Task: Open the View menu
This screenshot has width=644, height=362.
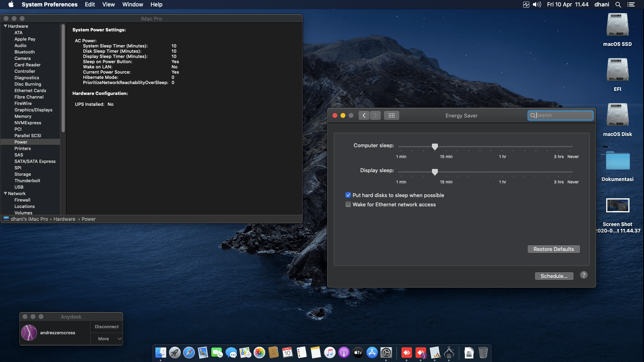Action: [108, 4]
